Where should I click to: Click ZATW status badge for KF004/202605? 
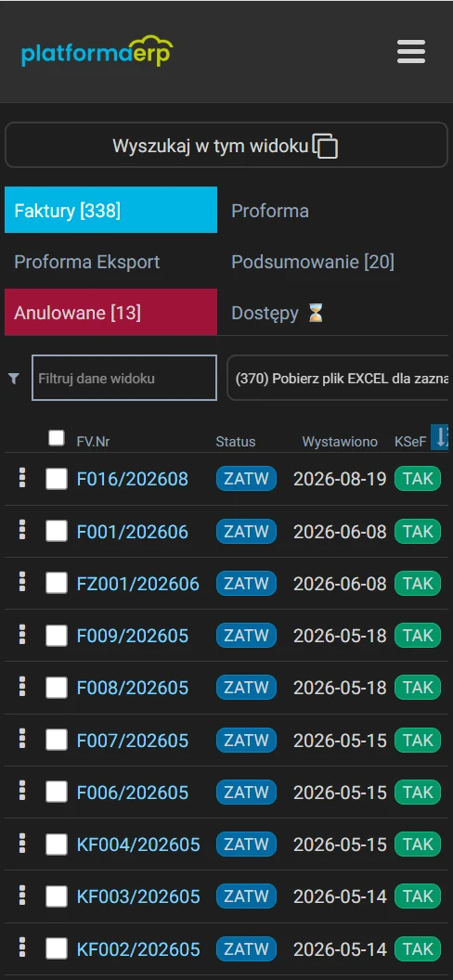[x=246, y=845]
